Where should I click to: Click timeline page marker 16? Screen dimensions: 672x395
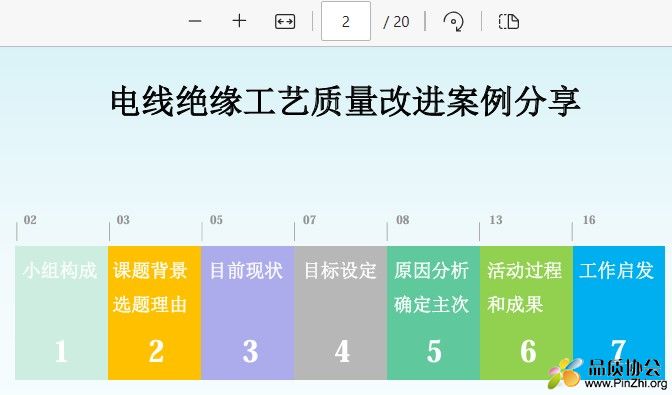(589, 220)
